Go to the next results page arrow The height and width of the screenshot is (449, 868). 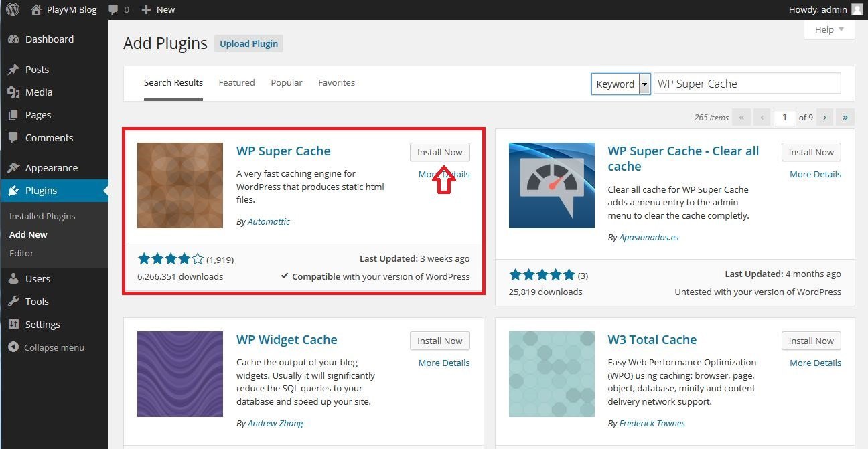(824, 117)
